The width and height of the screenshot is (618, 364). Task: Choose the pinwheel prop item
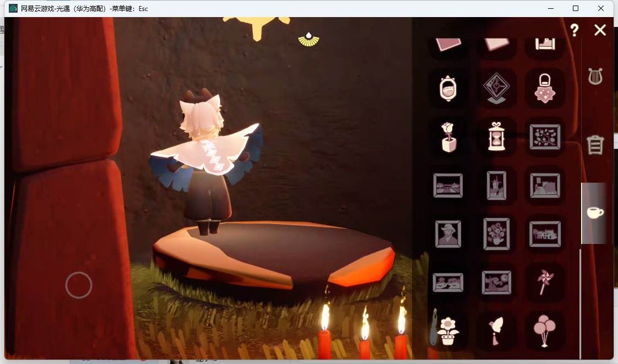click(x=545, y=282)
